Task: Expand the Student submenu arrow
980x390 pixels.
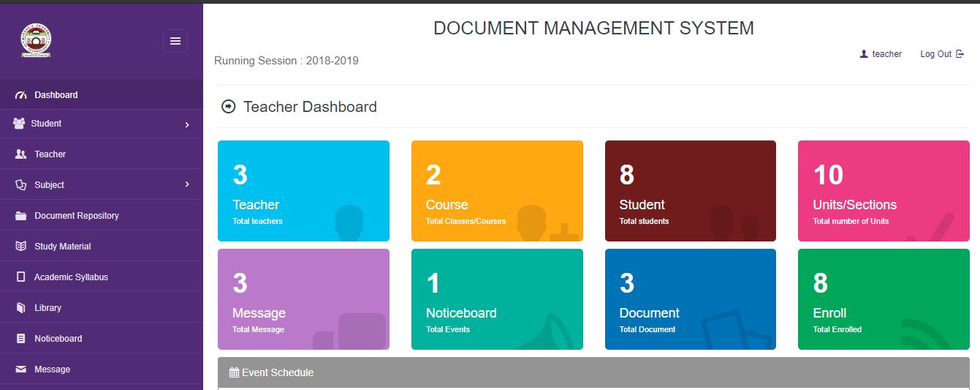Action: pos(187,125)
